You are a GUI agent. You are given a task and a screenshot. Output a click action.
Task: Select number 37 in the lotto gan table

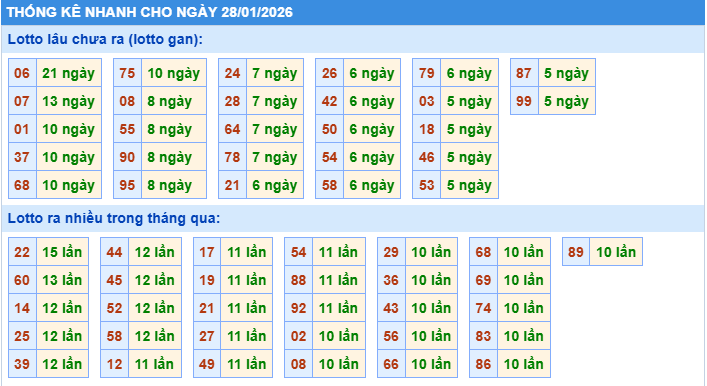click(x=22, y=157)
